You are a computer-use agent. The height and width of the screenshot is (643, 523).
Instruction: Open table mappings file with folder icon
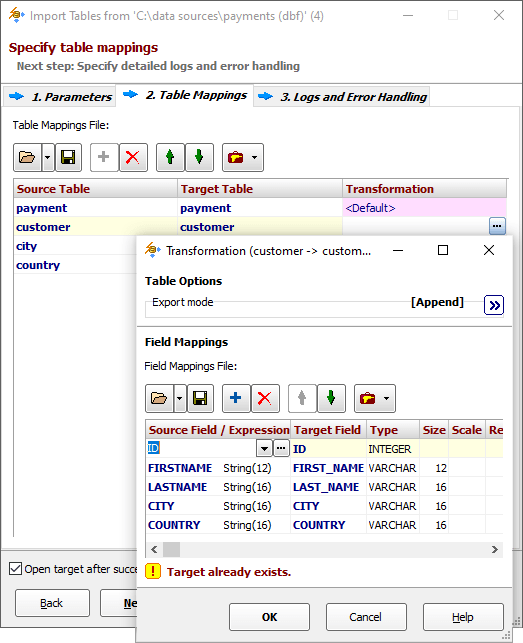pyautogui.click(x=27, y=157)
